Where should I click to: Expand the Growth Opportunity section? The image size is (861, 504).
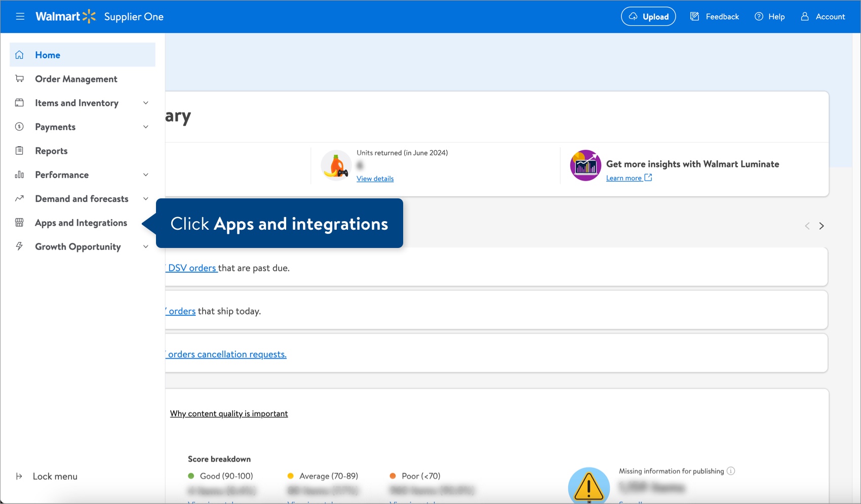tap(146, 246)
